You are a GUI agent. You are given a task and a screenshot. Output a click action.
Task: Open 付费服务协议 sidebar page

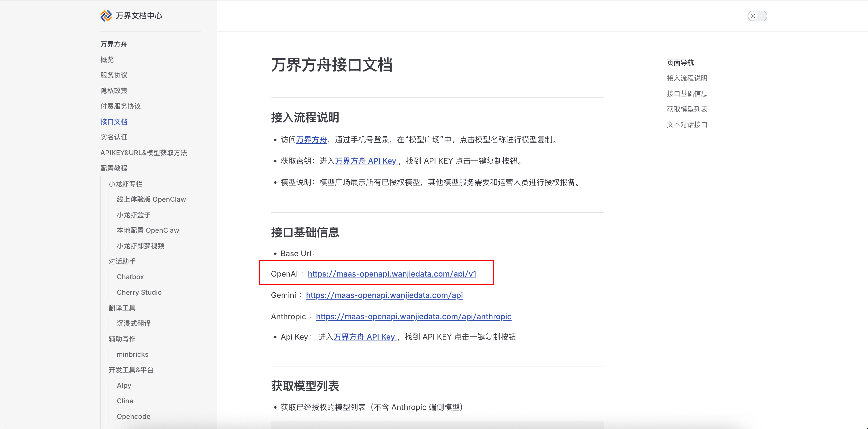pos(120,106)
